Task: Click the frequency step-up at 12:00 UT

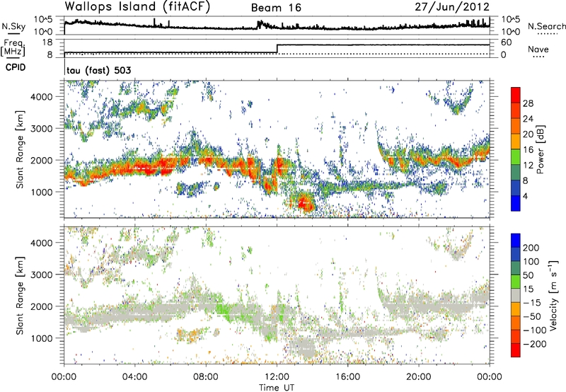Action: (x=277, y=49)
